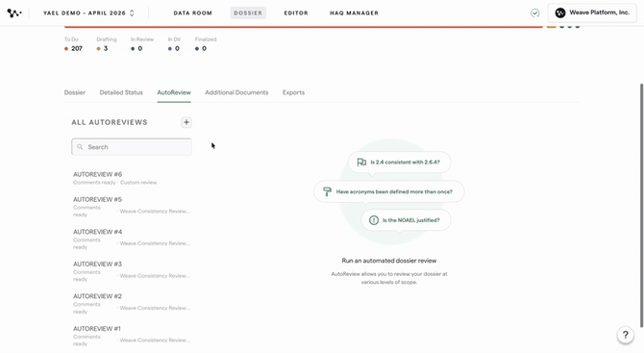The width and height of the screenshot is (644, 353).
Task: Click 'Run an automated dossier review' text
Action: 389,261
